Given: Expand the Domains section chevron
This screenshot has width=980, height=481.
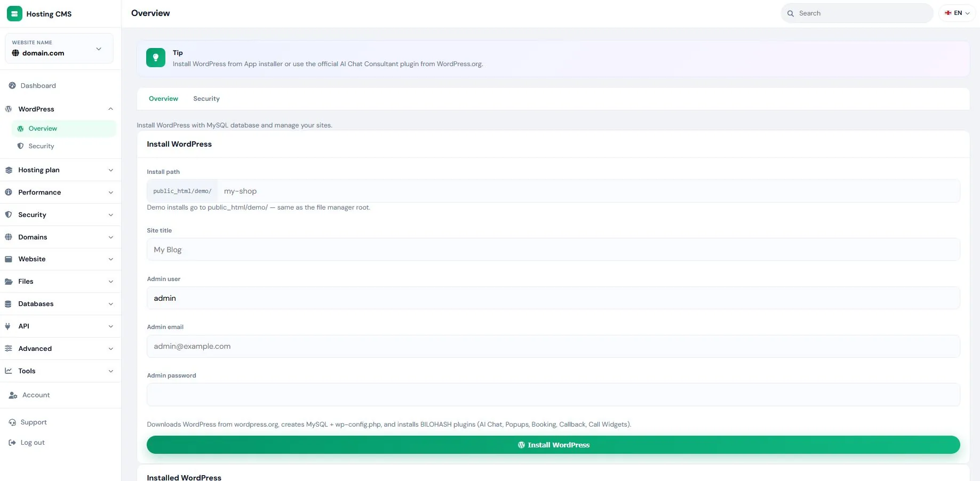Looking at the screenshot, I should click(x=110, y=237).
